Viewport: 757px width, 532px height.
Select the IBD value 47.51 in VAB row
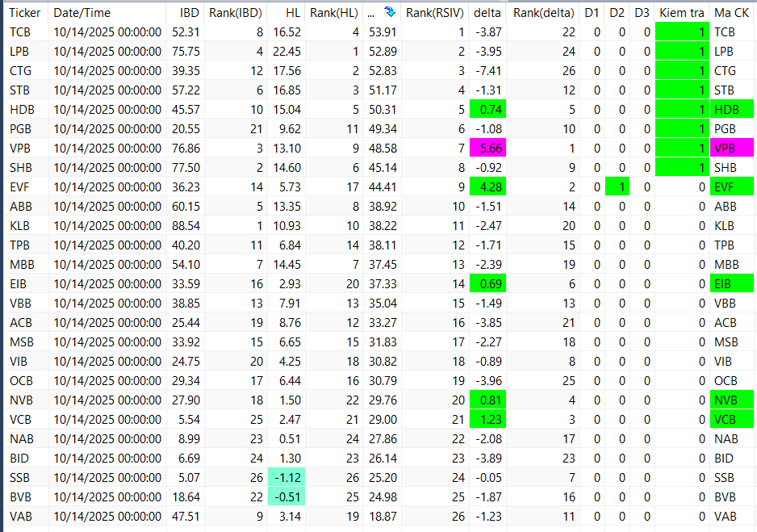(186, 516)
